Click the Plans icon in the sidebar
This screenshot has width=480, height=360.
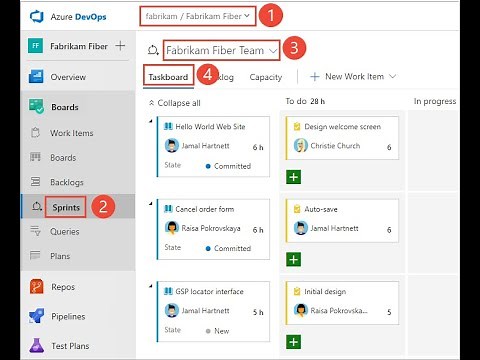[x=35, y=255]
